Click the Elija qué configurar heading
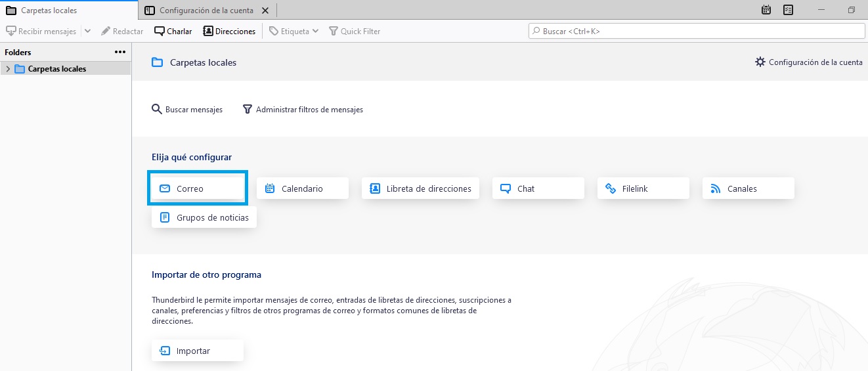868x371 pixels. pos(192,157)
